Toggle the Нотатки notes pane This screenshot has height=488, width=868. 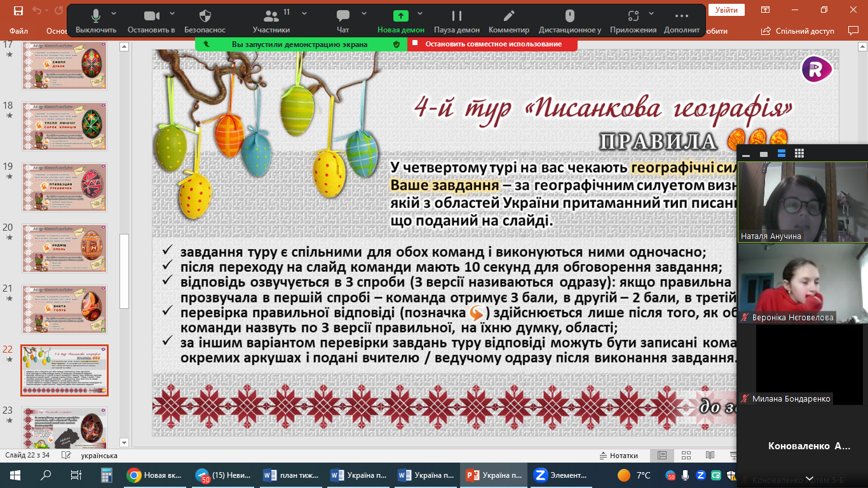[x=619, y=456]
